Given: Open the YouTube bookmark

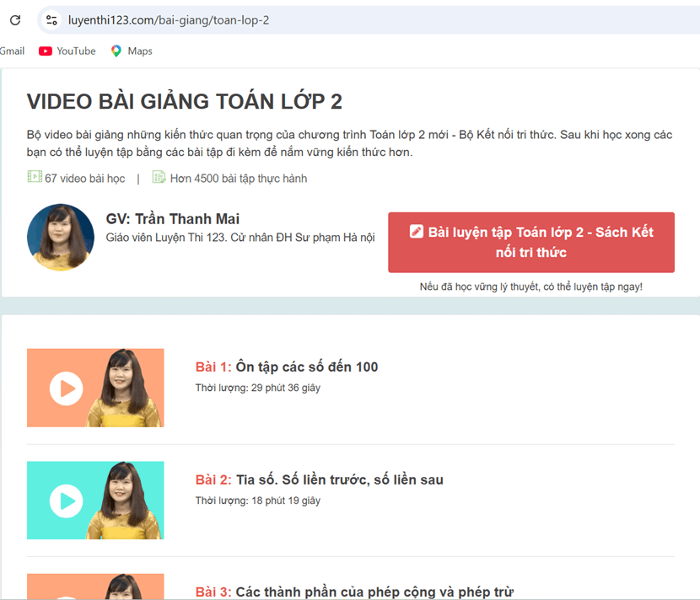Looking at the screenshot, I should [x=67, y=51].
